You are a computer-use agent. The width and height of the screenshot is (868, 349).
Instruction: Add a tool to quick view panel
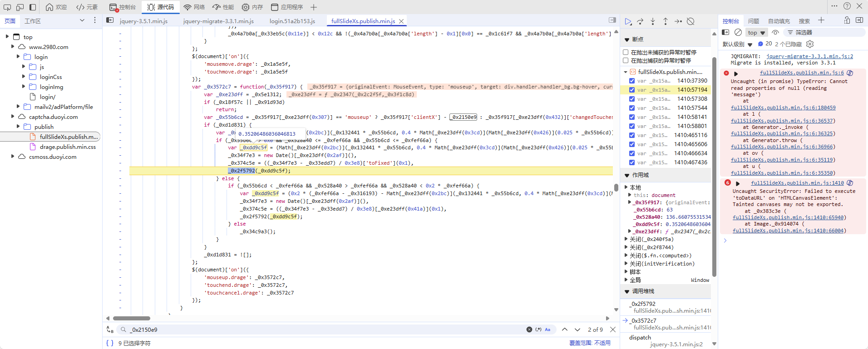pos(821,20)
